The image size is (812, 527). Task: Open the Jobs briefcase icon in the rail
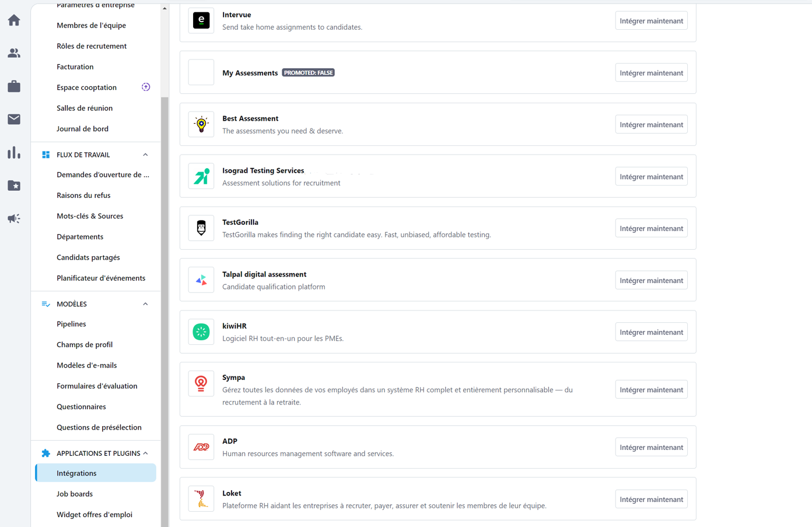click(x=14, y=86)
